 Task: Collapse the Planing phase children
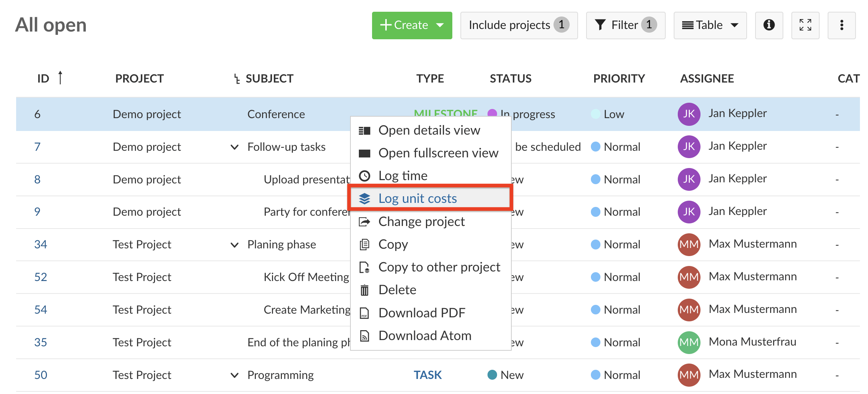[x=235, y=245]
